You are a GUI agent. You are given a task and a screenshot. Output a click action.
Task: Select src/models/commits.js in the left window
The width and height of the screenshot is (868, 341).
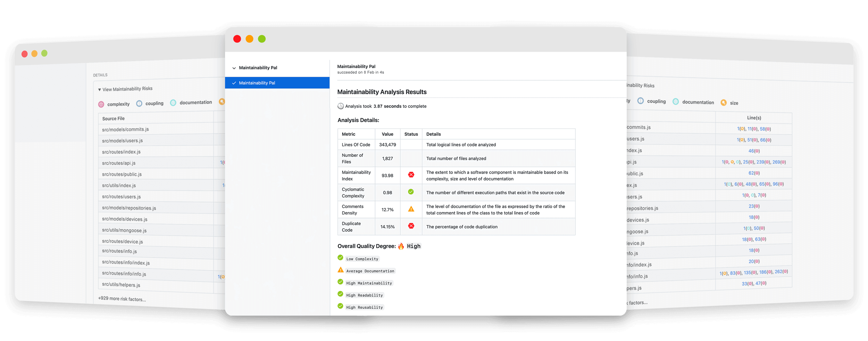click(125, 129)
